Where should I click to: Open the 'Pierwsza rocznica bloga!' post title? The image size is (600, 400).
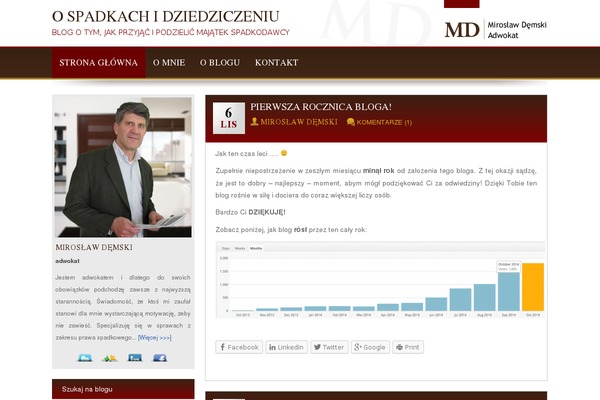[x=321, y=107]
